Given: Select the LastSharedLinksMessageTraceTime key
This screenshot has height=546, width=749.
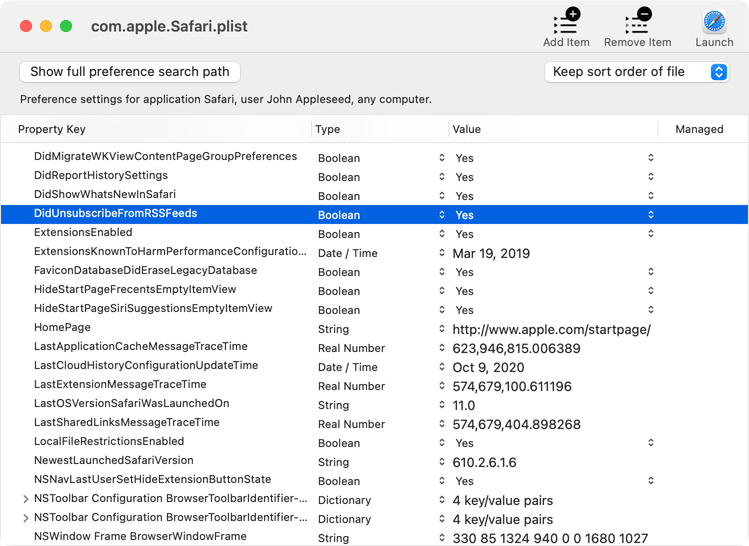Looking at the screenshot, I should [x=127, y=422].
